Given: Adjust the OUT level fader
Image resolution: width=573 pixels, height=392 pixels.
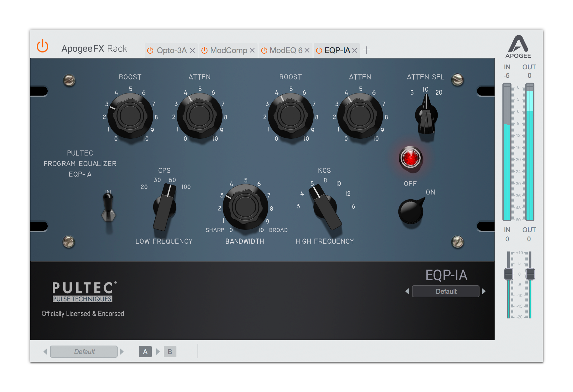Looking at the screenshot, I should tap(530, 274).
